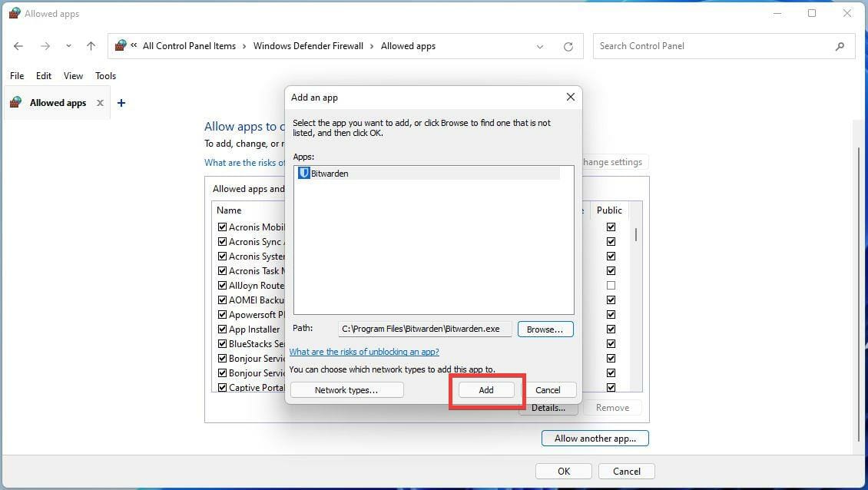Screen dimensions: 868x490
Task: Open Network types settings
Action: 346,390
